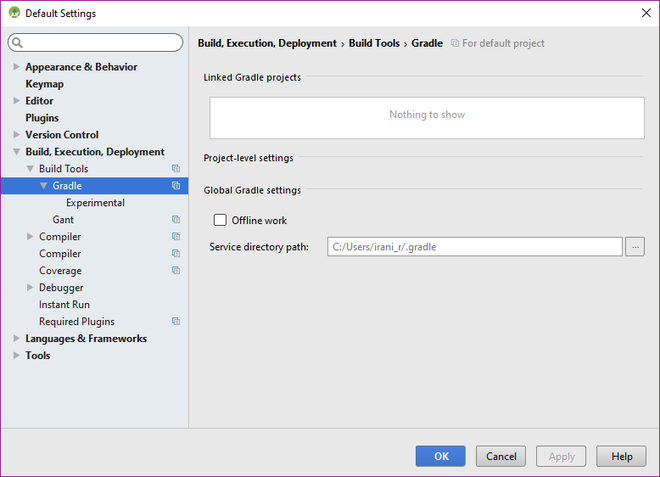Image resolution: width=660 pixels, height=477 pixels.
Task: Open the Instant Run settings
Action: [x=64, y=304]
